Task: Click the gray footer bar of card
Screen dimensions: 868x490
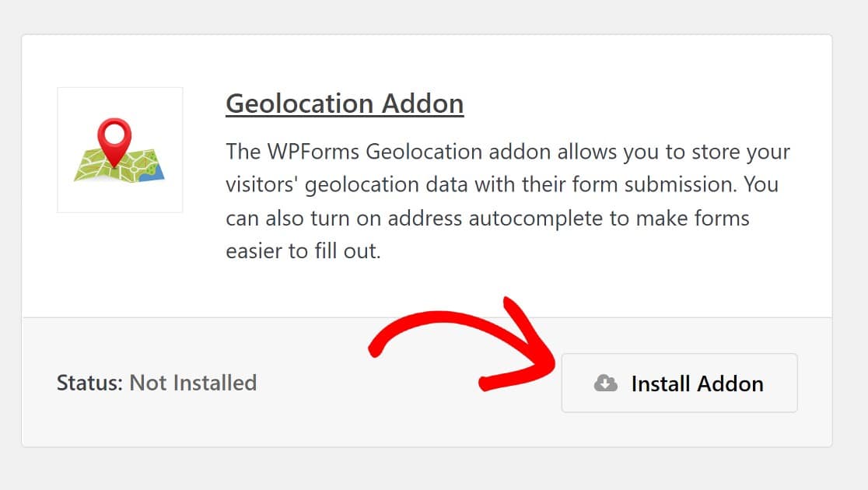Action: coord(427,382)
